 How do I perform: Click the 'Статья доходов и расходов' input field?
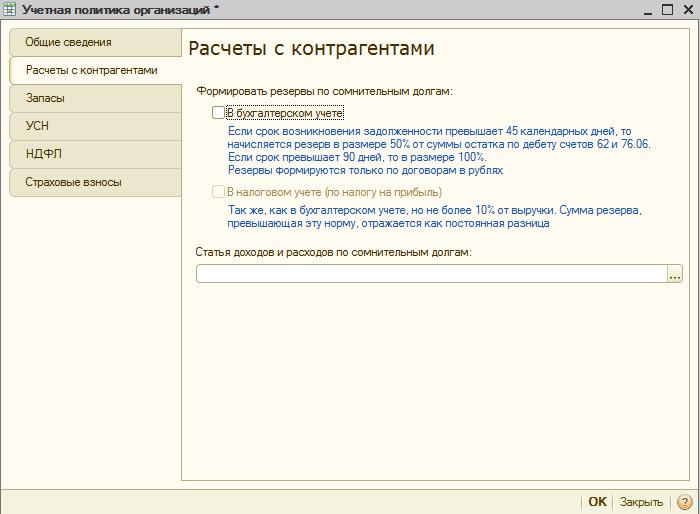pyautogui.click(x=430, y=274)
